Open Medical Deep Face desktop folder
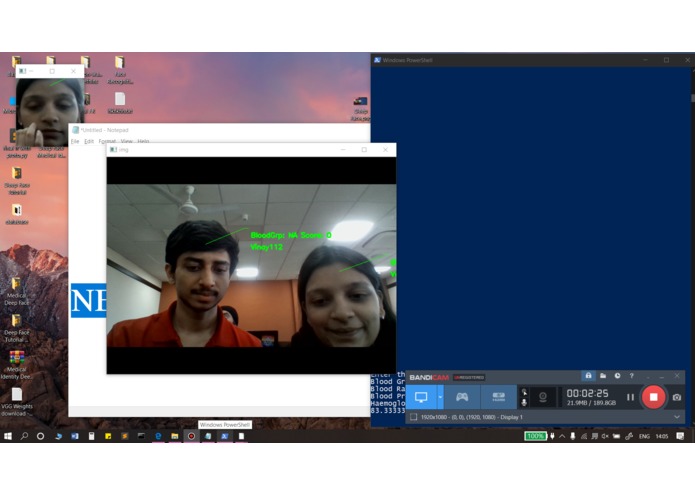This screenshot has height=494, width=695. [x=16, y=291]
